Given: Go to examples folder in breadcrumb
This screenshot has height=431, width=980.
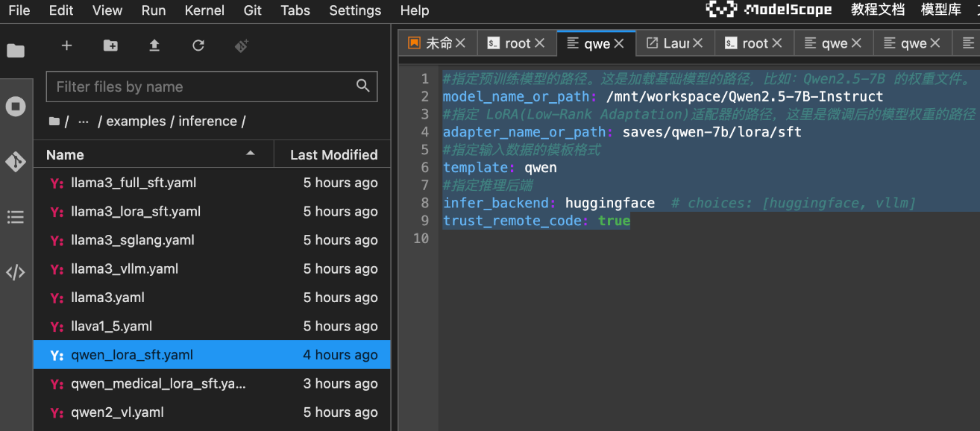Looking at the screenshot, I should 136,121.
